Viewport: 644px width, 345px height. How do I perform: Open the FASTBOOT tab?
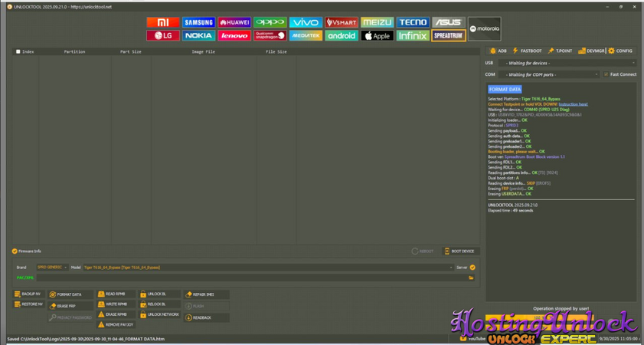(x=527, y=51)
